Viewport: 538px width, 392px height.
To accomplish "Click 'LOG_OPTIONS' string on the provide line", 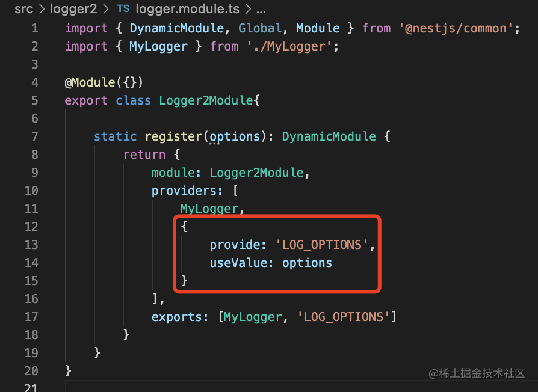I will click(322, 245).
